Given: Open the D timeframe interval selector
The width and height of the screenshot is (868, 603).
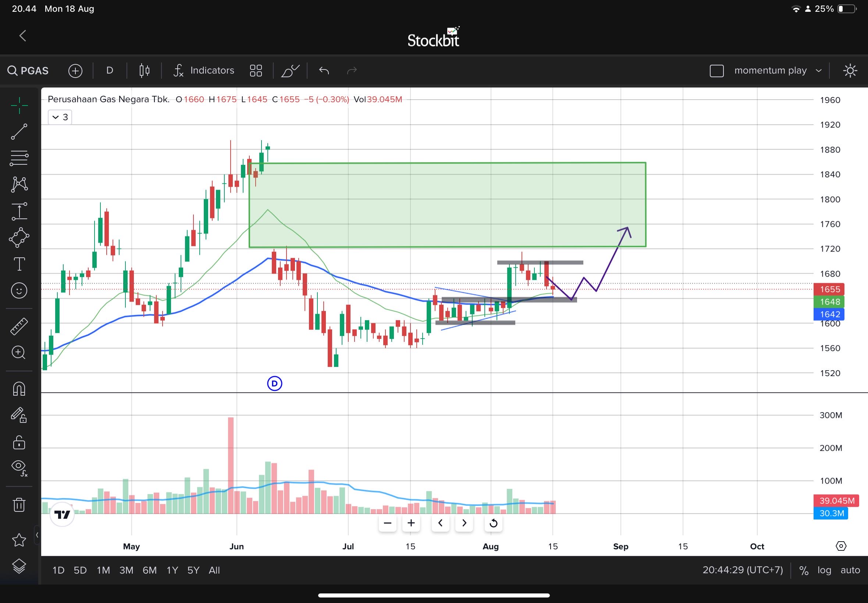Looking at the screenshot, I should click(x=110, y=71).
